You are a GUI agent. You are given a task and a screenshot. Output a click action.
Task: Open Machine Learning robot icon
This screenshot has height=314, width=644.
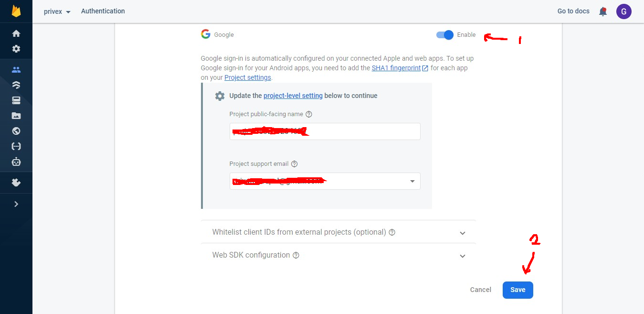click(x=16, y=162)
